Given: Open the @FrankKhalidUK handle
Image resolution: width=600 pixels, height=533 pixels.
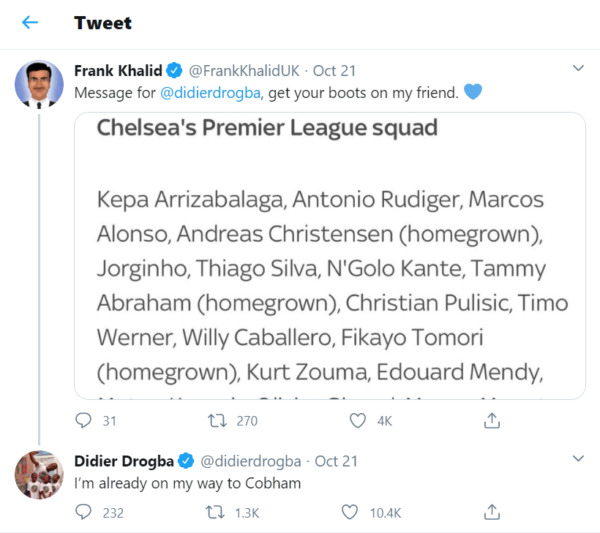Looking at the screenshot, I should pos(245,71).
